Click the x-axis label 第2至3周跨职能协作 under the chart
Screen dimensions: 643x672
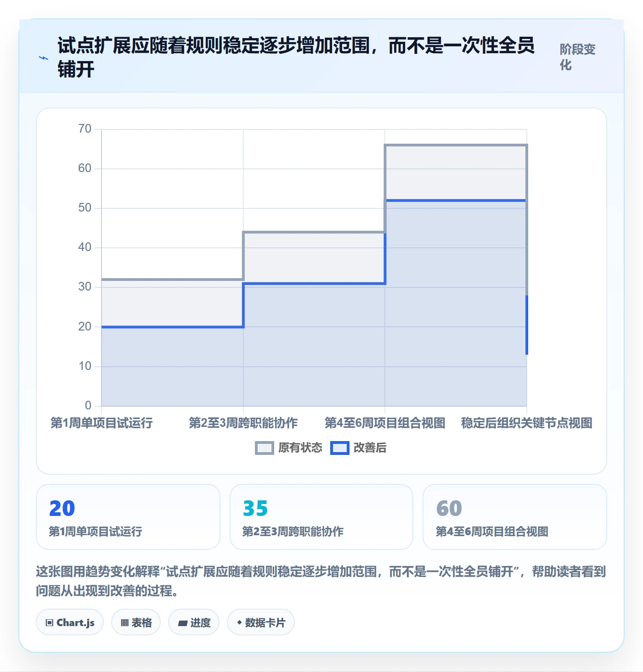[243, 423]
